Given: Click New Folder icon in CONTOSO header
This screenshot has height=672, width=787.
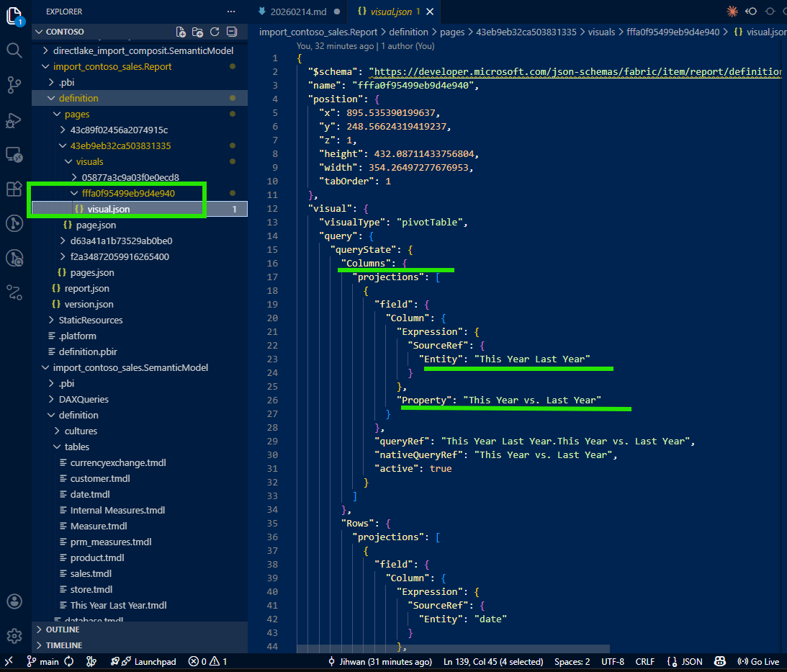Looking at the screenshot, I should [198, 32].
